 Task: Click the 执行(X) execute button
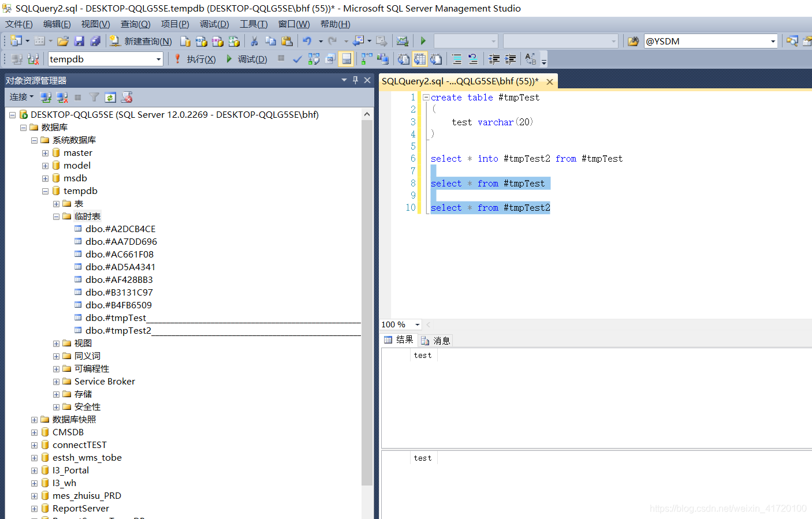[x=195, y=59]
